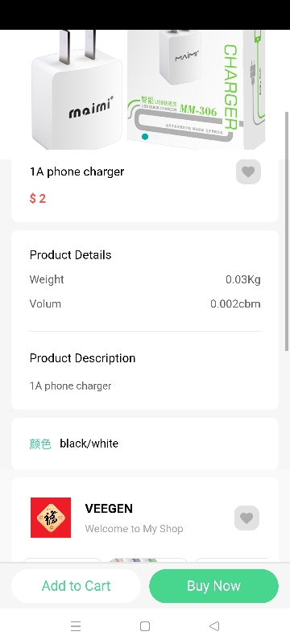Viewport: 290px width, 644px height.
Task: Open the VEEGEN shop name link
Action: pyautogui.click(x=109, y=509)
